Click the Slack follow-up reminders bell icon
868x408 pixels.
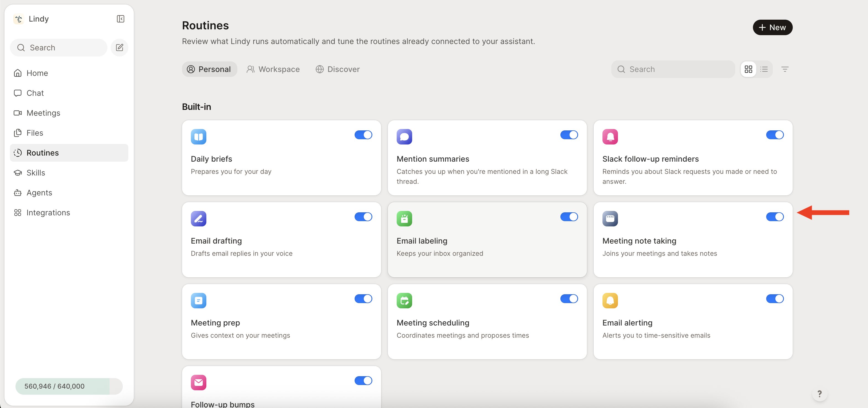point(610,136)
